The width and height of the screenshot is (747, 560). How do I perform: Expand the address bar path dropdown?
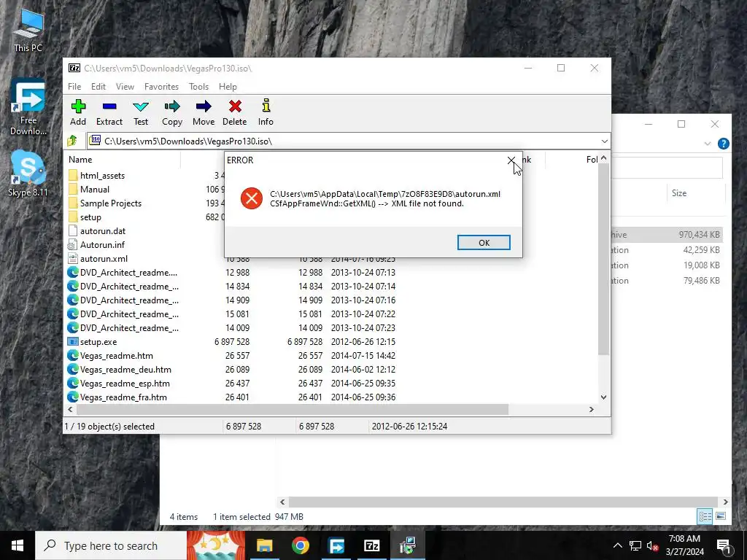(x=604, y=141)
